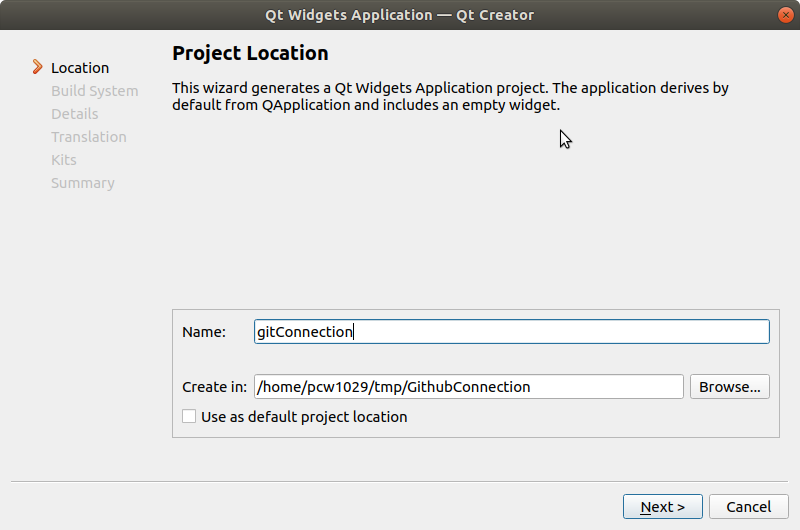This screenshot has height=530, width=800.
Task: Click the Name field containing gitConnection
Action: [x=511, y=332]
